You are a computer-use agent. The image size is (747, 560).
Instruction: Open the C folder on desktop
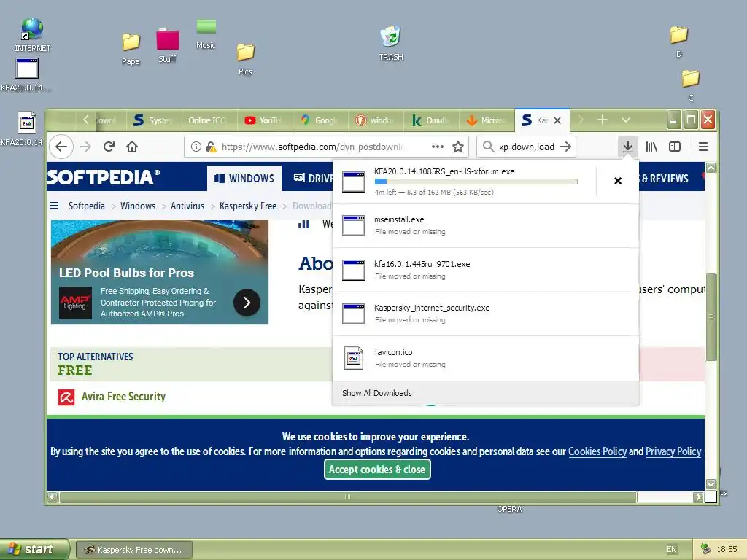[690, 85]
